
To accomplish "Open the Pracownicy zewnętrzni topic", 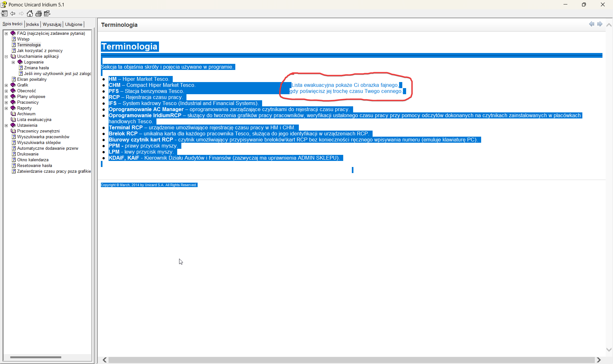I will pyautogui.click(x=38, y=131).
